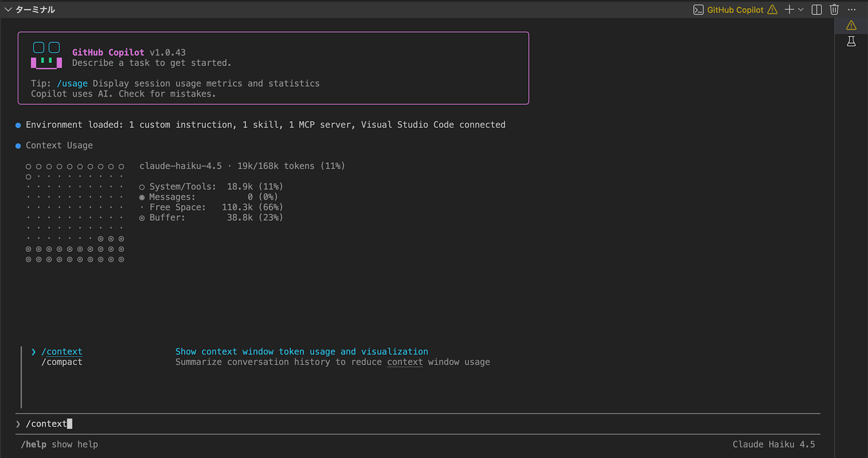This screenshot has height=458, width=868.
Task: Click the Messages 0 (0%) row
Action: [x=209, y=197]
